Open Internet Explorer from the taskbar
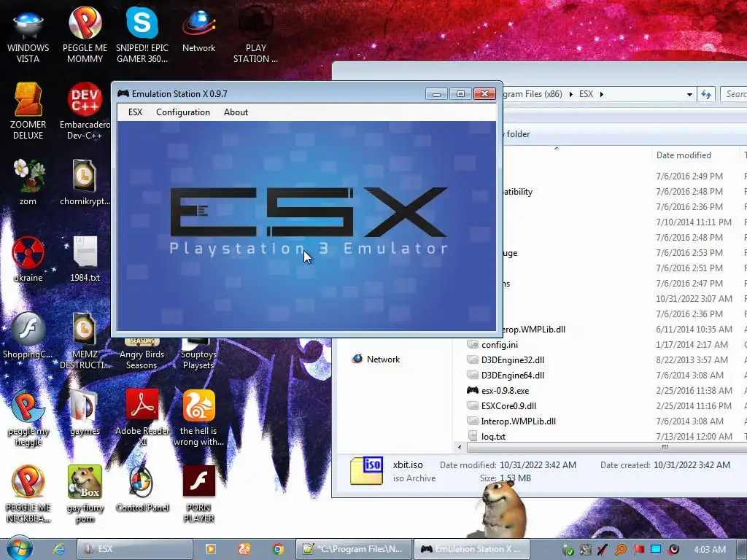The width and height of the screenshot is (747, 560). pos(59,549)
